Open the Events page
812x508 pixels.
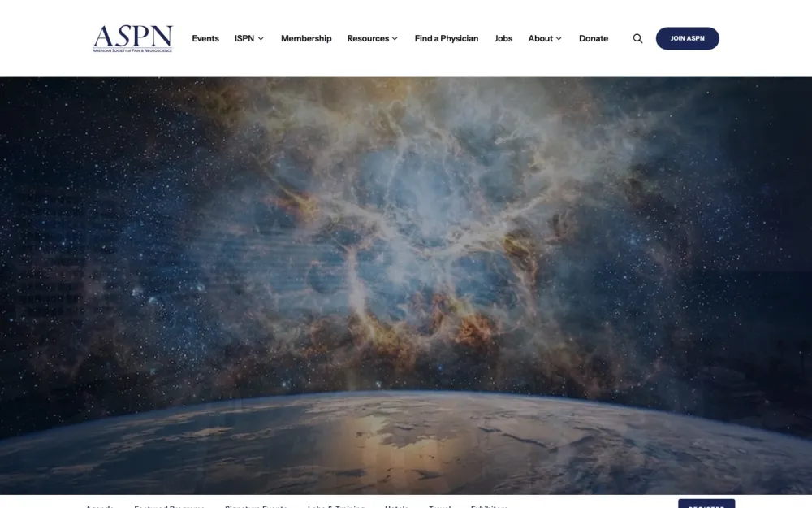205,38
